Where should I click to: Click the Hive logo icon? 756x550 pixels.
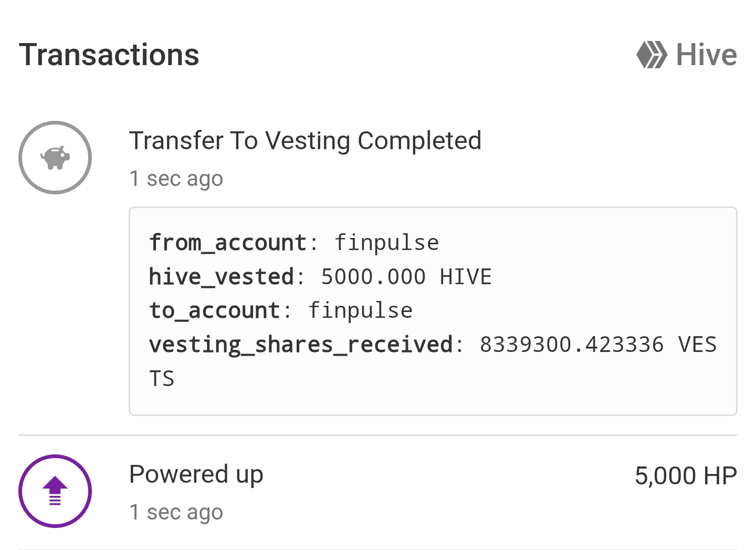652,55
